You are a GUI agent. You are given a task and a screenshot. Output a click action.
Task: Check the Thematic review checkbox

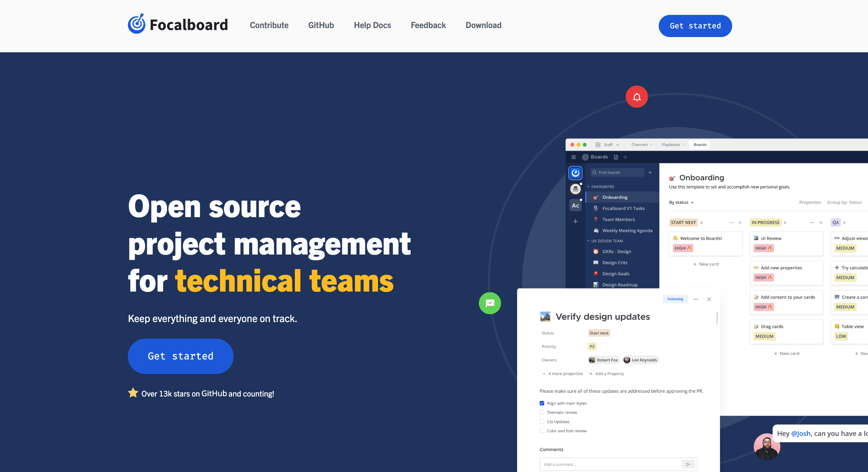pos(542,412)
